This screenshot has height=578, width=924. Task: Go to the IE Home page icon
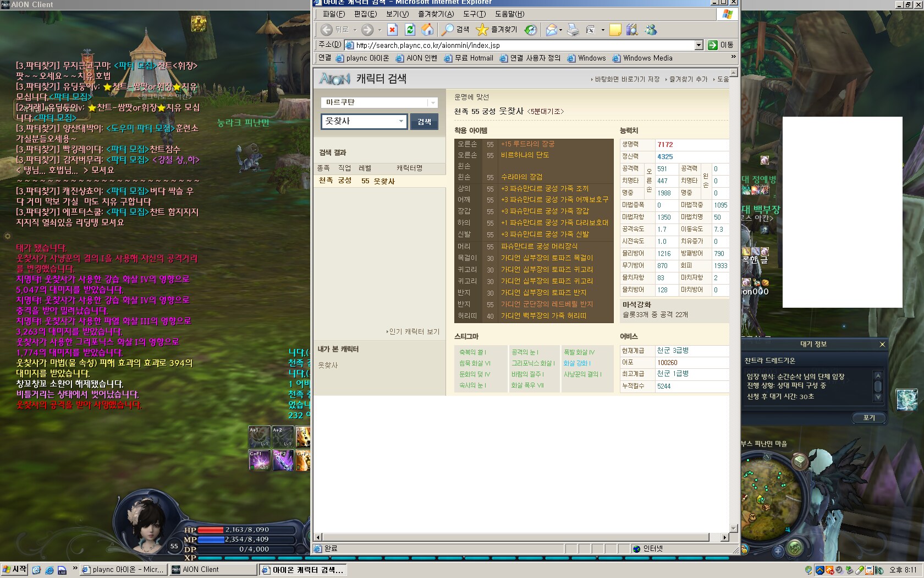click(427, 30)
